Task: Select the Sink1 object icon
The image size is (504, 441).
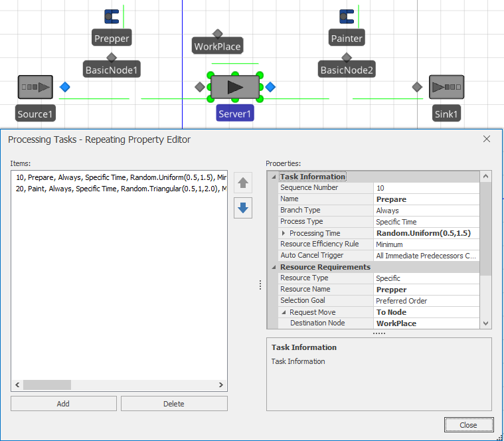Action: pos(446,87)
